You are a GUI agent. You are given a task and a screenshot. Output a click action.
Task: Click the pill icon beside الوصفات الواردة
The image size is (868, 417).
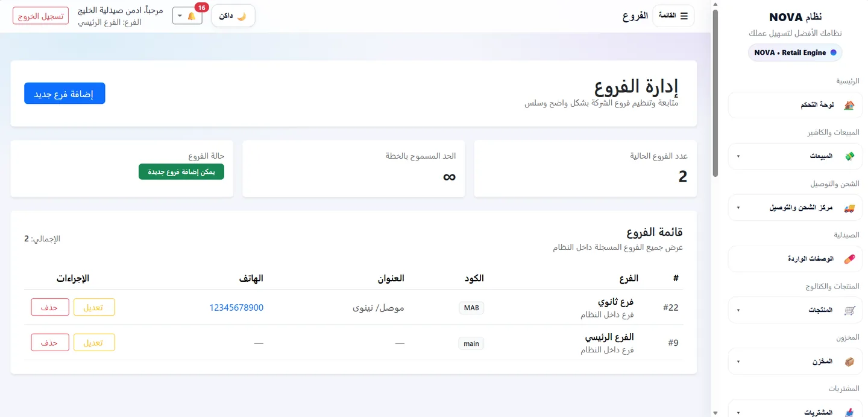(849, 259)
